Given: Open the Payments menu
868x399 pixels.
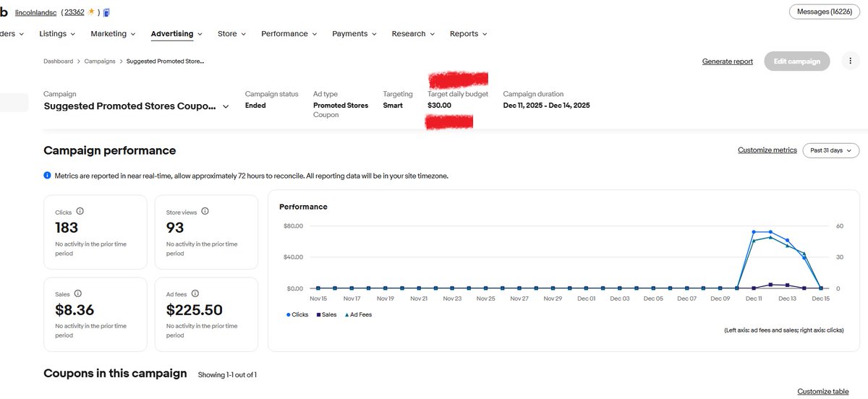Looking at the screenshot, I should click(x=354, y=34).
